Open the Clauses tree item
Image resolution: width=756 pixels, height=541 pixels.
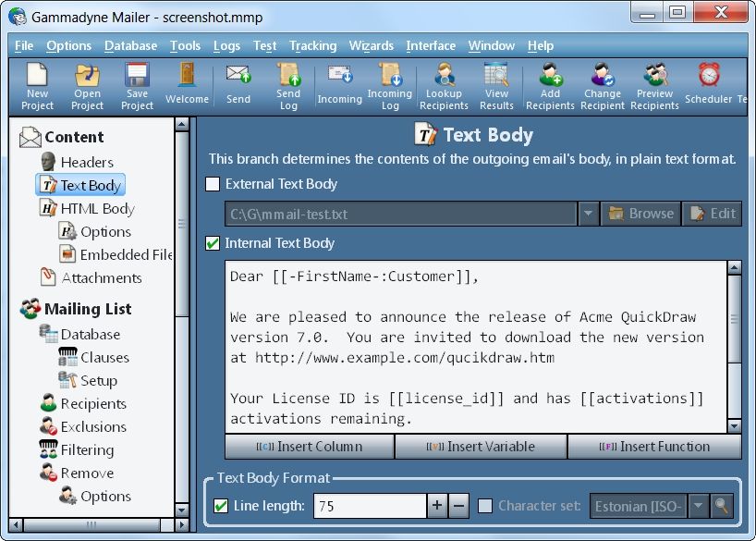[94, 357]
